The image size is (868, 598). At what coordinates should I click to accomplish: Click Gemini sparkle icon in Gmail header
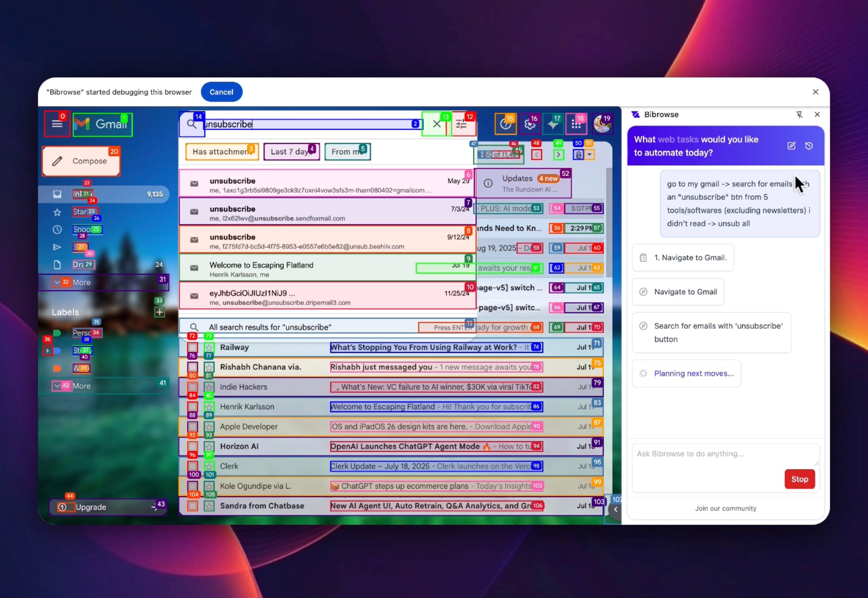click(553, 124)
